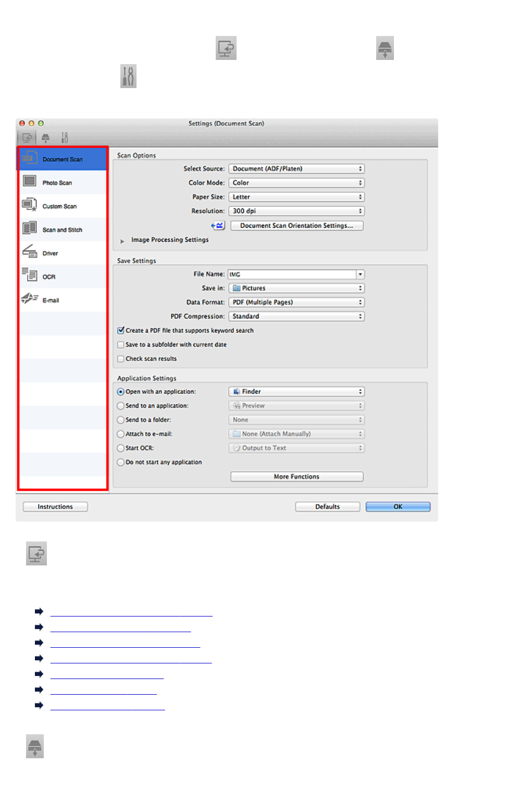Select Driver in the sidebar
This screenshot has height=789, width=532.
[x=63, y=253]
